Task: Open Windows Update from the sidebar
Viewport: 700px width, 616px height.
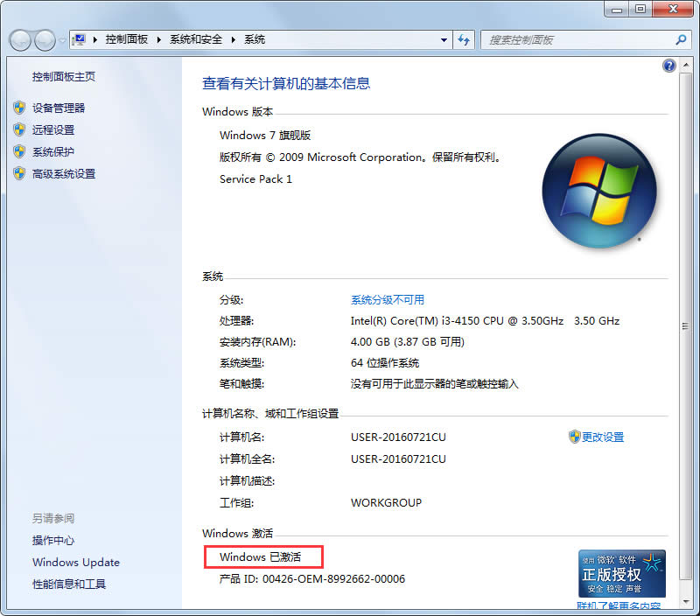Action: [x=75, y=563]
